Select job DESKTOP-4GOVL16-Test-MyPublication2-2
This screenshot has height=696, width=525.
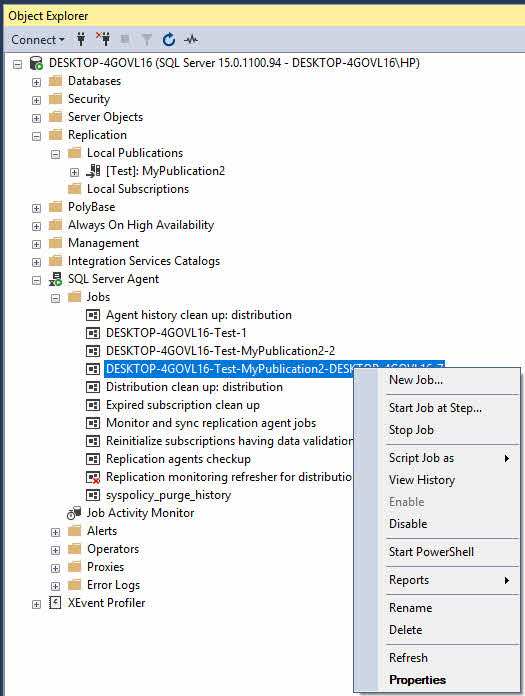tap(220, 351)
